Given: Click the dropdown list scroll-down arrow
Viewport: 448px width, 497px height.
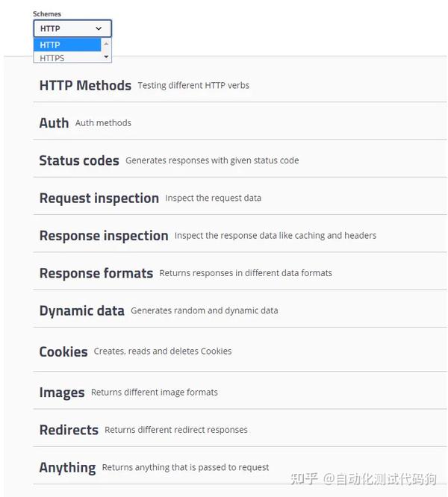Looking at the screenshot, I should [106, 57].
